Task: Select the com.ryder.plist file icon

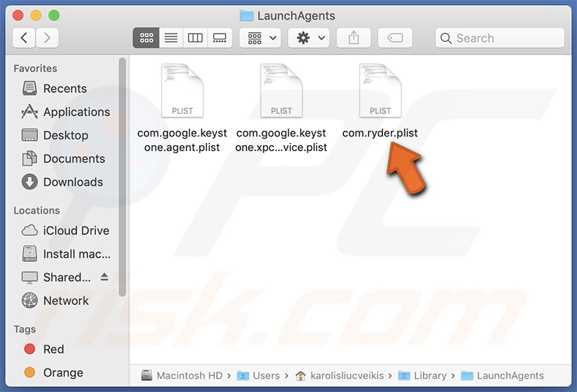Action: pos(380,91)
